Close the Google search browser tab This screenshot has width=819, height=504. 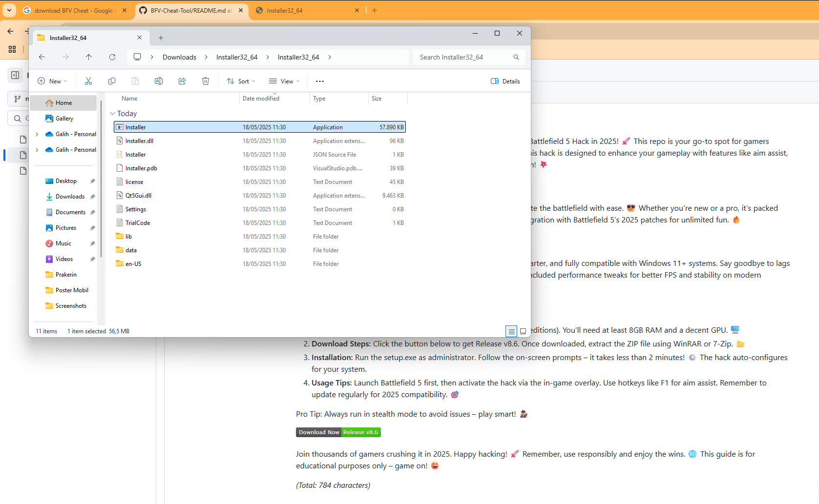coord(125,10)
